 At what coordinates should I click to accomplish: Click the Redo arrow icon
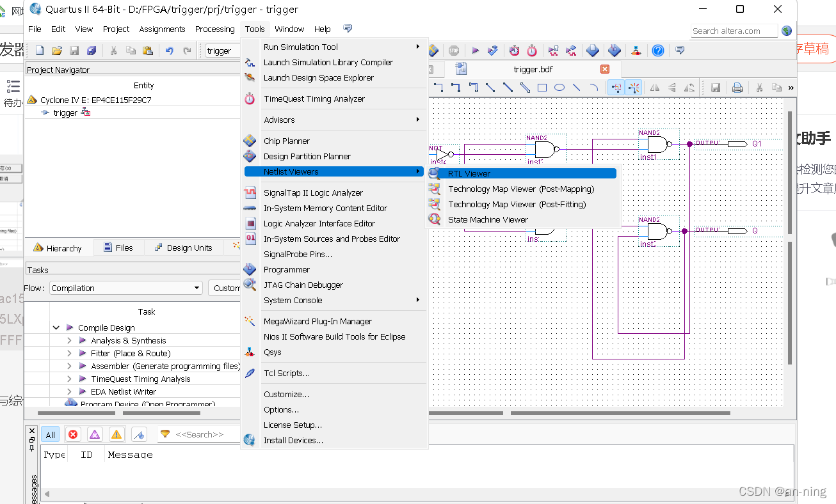(188, 51)
